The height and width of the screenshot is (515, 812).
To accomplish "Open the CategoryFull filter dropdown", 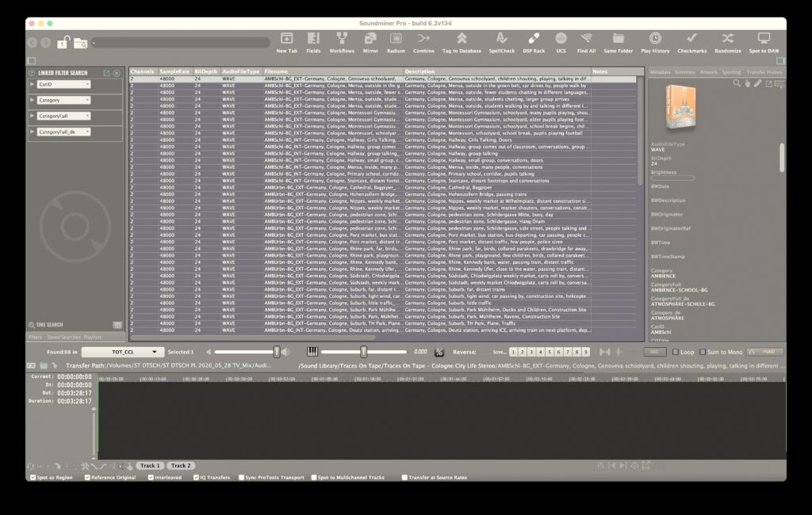I will [x=63, y=116].
